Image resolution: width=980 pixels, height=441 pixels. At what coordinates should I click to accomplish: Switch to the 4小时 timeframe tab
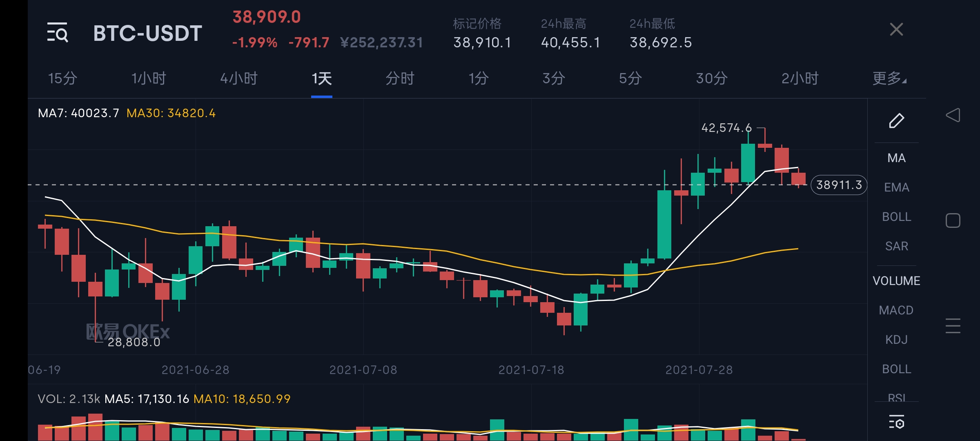click(239, 78)
